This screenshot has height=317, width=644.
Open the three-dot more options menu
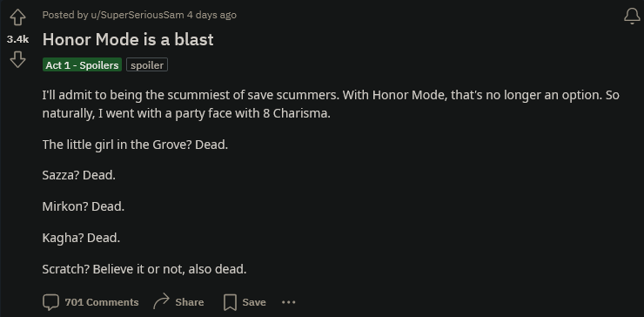pyautogui.click(x=289, y=302)
